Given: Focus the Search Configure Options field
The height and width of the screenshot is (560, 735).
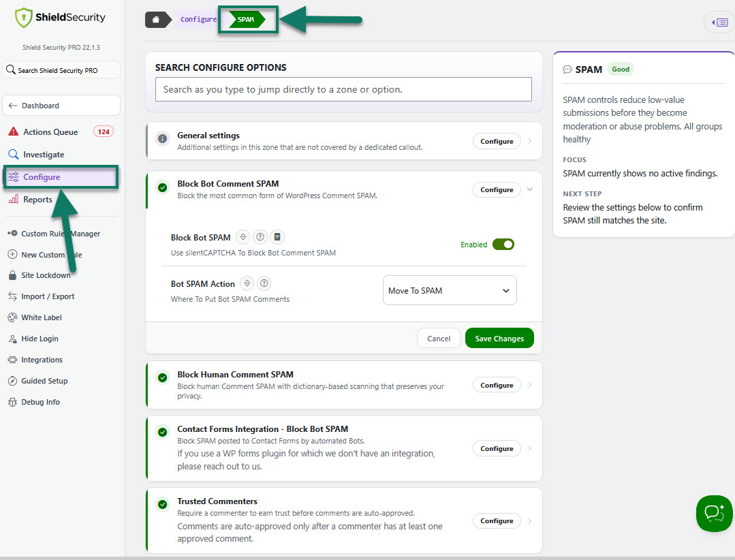Looking at the screenshot, I should point(343,89).
